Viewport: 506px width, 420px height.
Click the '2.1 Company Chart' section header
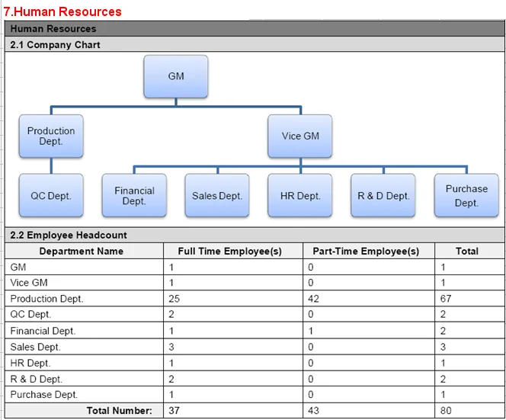(x=255, y=44)
